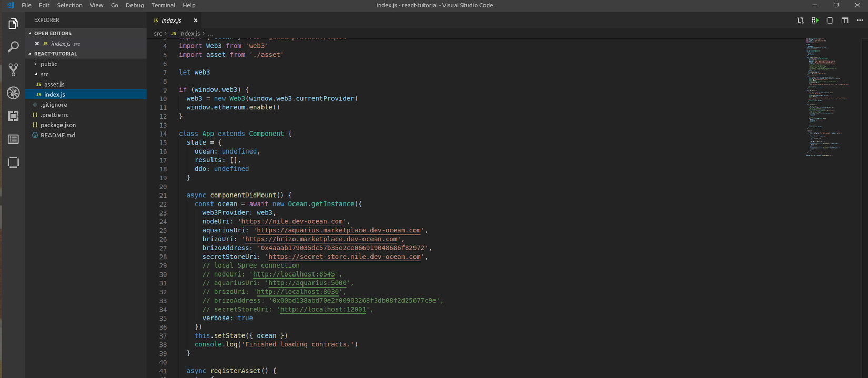
Task: Open the More Actions ellipsis menu
Action: (x=860, y=21)
